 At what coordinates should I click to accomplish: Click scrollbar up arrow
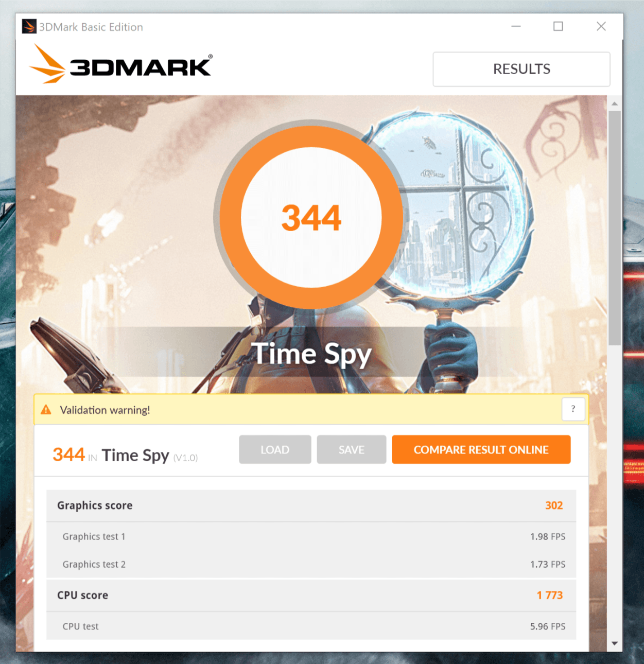[614, 103]
